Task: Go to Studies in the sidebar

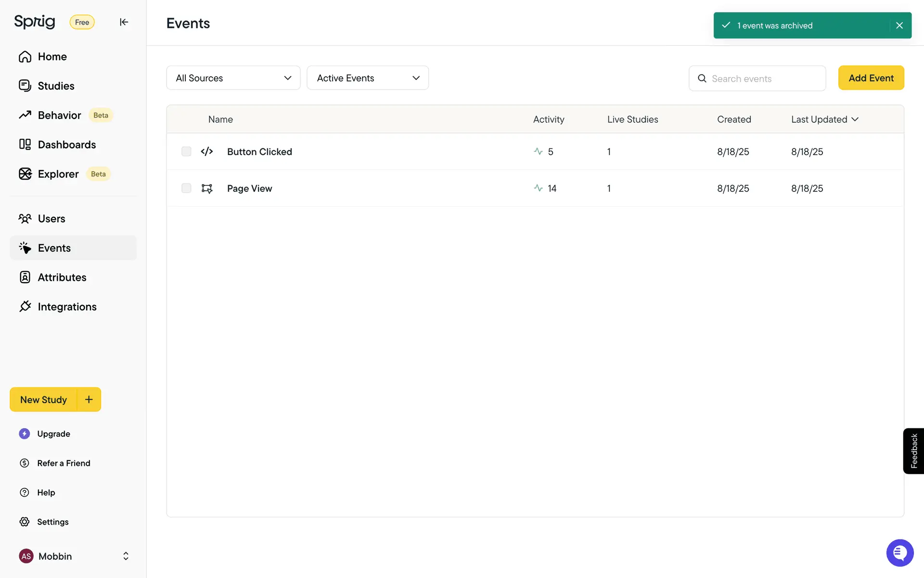Action: 56,86
